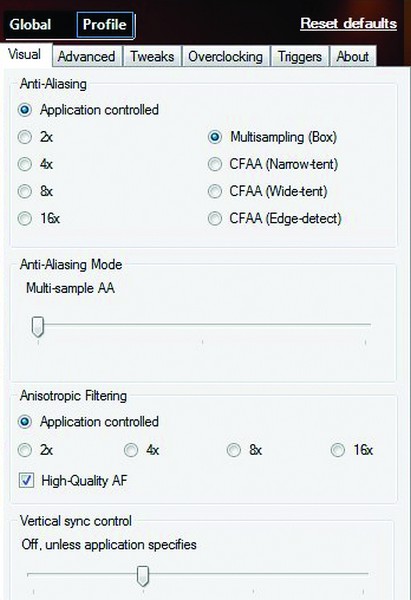Go to the About tab
The image size is (411, 600).
[352, 57]
